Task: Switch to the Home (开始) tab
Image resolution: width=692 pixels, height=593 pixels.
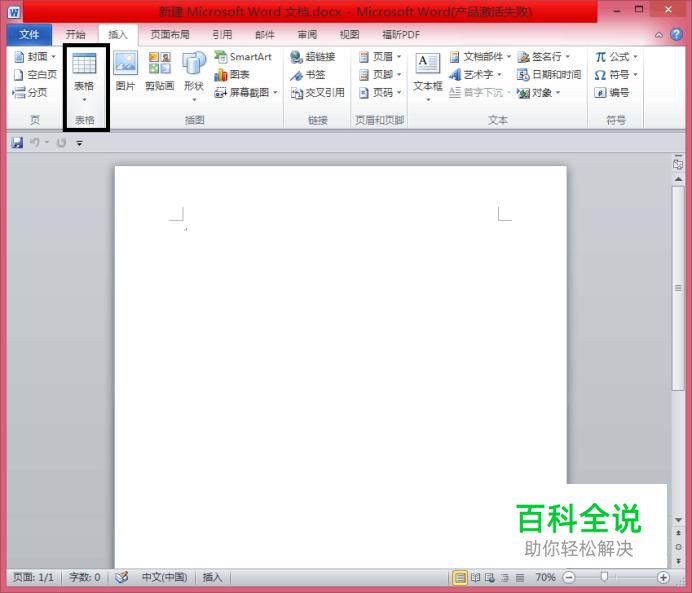Action: click(75, 34)
